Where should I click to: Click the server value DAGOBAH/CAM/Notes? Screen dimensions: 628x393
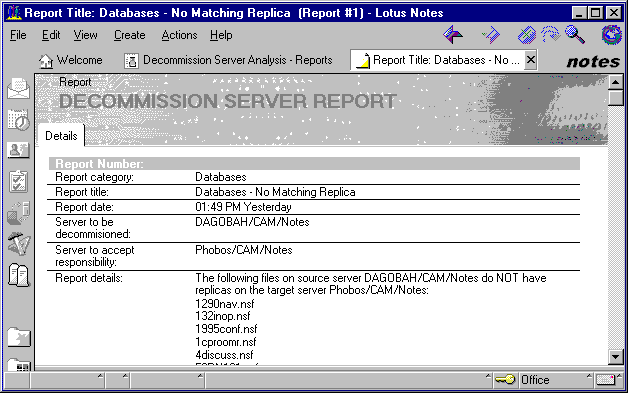tap(252, 222)
